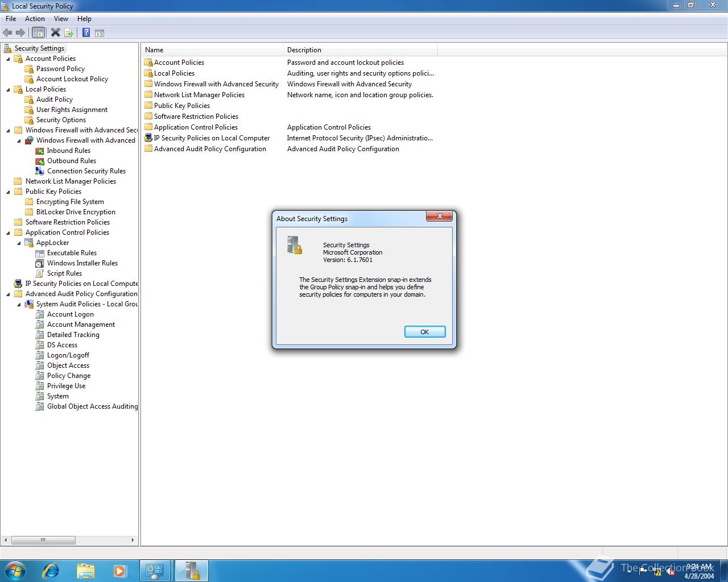This screenshot has width=728, height=582.
Task: Open the View menu
Action: 61,19
